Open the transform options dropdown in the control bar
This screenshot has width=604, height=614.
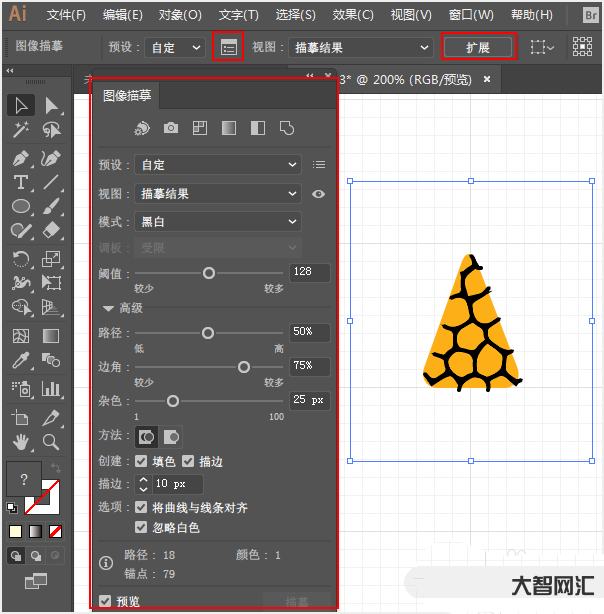click(x=542, y=47)
